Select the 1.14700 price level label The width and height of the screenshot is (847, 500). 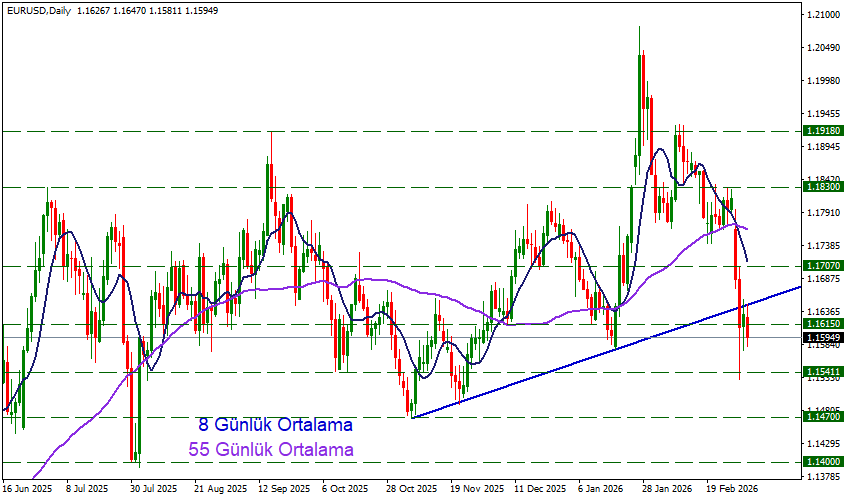822,417
